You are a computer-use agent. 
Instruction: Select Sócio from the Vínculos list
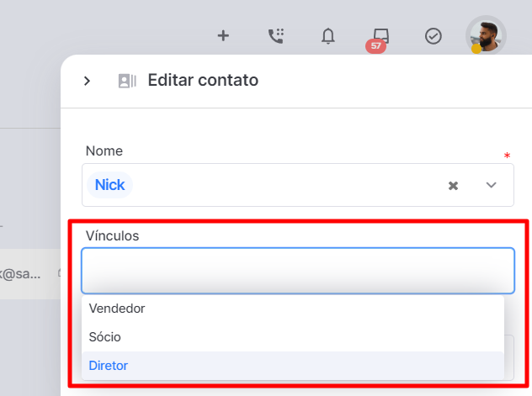click(x=293, y=337)
